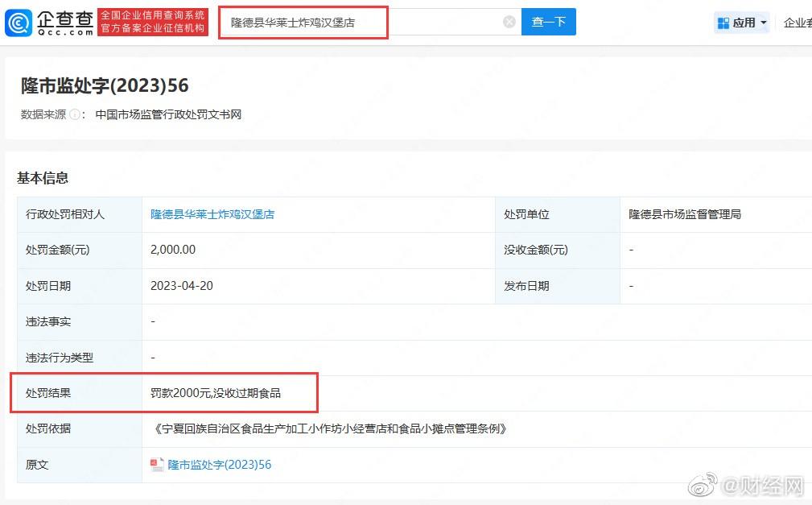Open the 隆德县华莱士炸鸡汉堡店 company link
The width and height of the screenshot is (812, 505).
pyautogui.click(x=212, y=214)
